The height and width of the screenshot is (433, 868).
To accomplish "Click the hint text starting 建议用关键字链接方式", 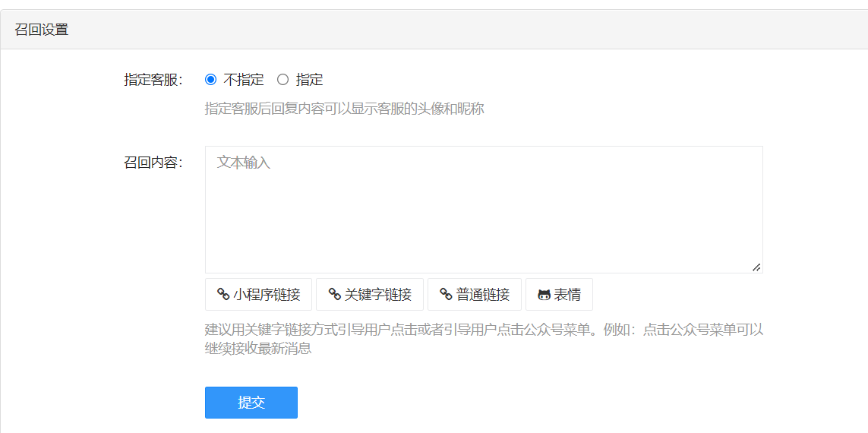I will [x=484, y=340].
